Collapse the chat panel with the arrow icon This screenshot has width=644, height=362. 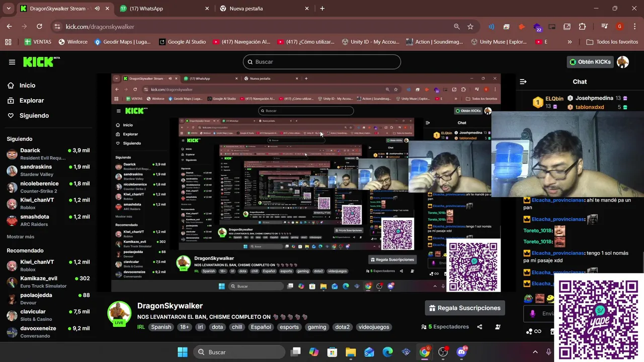pyautogui.click(x=523, y=81)
